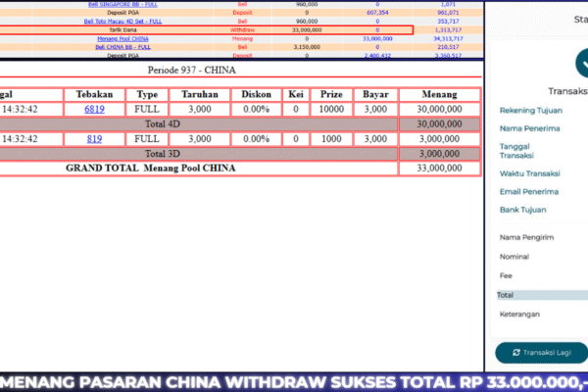Click the 210,517 balance value
Screen dimensions: 588x392
pyautogui.click(x=448, y=47)
